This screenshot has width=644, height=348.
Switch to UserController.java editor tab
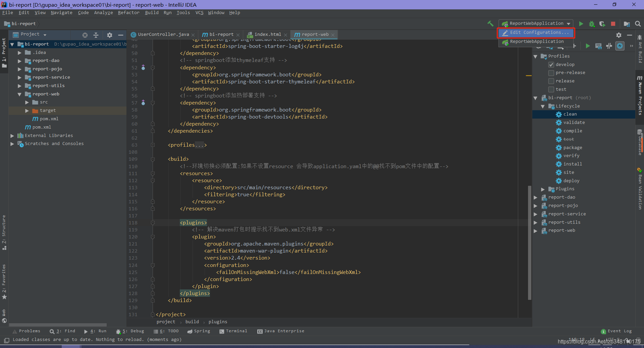(x=163, y=34)
